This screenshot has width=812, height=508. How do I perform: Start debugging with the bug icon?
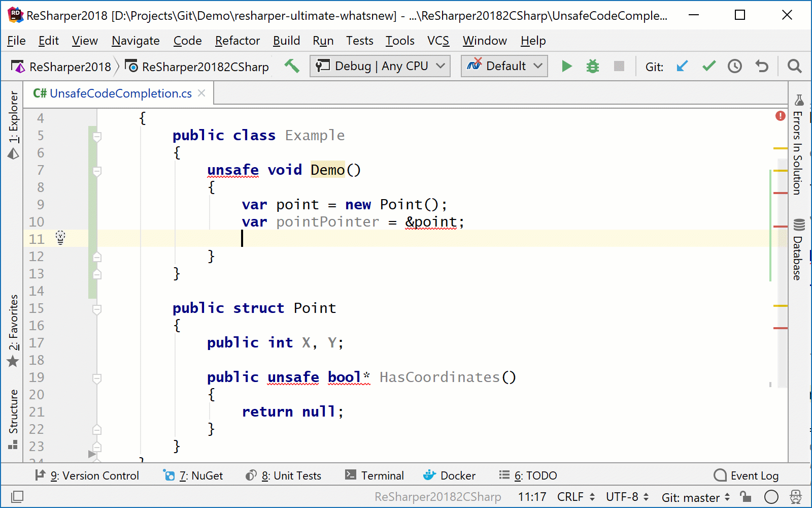592,66
